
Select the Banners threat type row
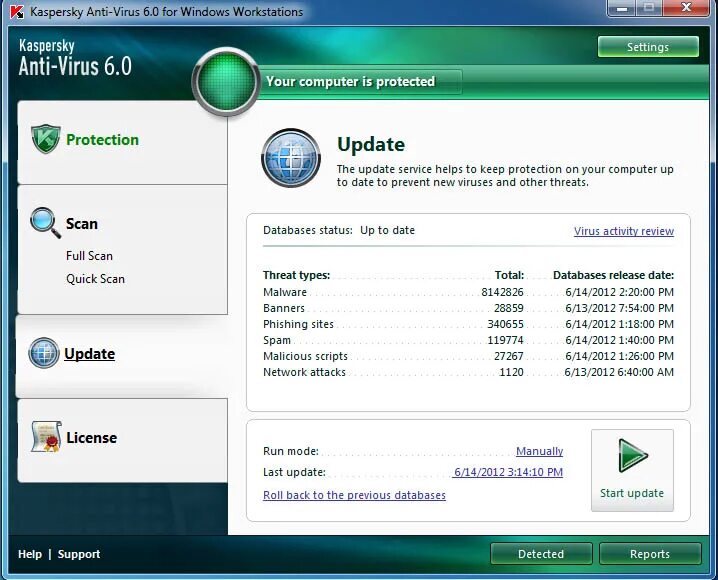(468, 308)
